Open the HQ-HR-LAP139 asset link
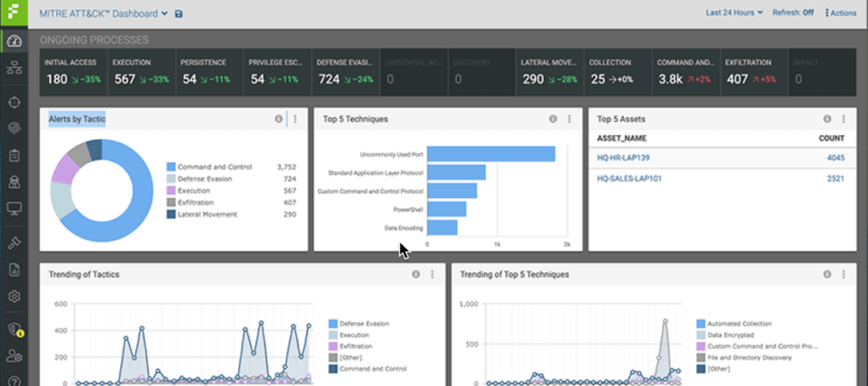 (x=623, y=158)
